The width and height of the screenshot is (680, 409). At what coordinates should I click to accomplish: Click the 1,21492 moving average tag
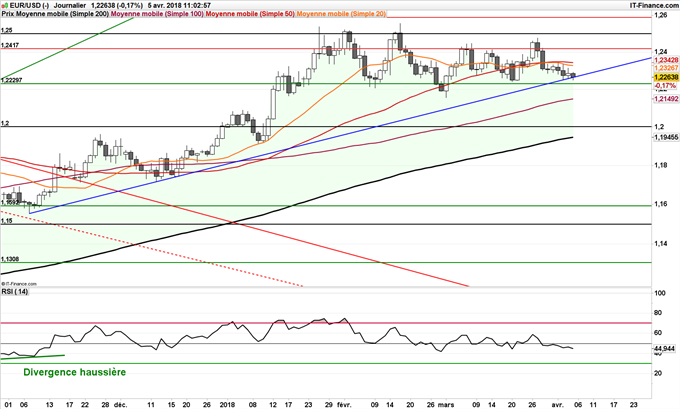pos(666,99)
